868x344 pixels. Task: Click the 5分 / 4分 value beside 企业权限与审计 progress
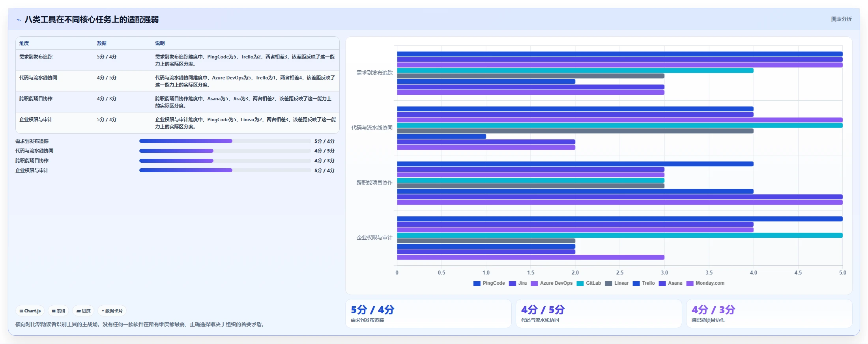tap(324, 171)
